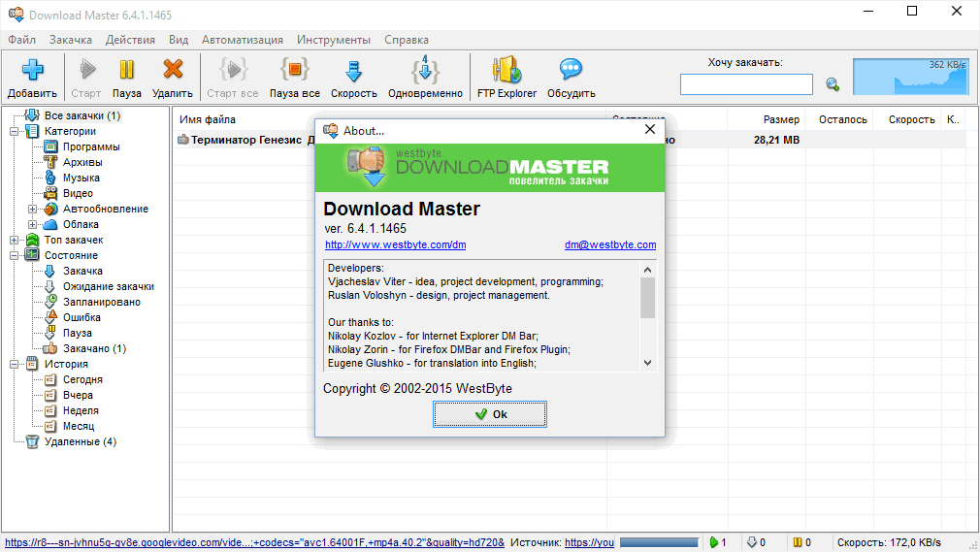Click the Удалить red cross icon

[173, 70]
